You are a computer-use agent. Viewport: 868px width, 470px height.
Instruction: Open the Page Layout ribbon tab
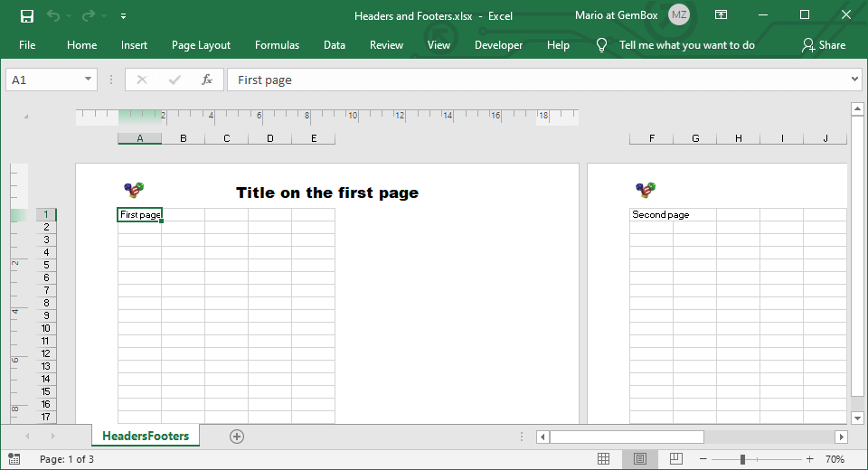click(x=201, y=45)
